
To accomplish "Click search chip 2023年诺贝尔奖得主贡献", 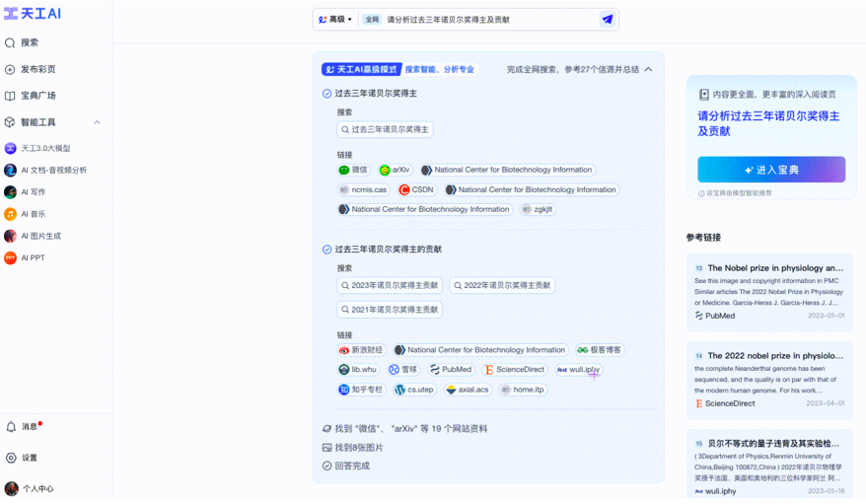I will 390,285.
